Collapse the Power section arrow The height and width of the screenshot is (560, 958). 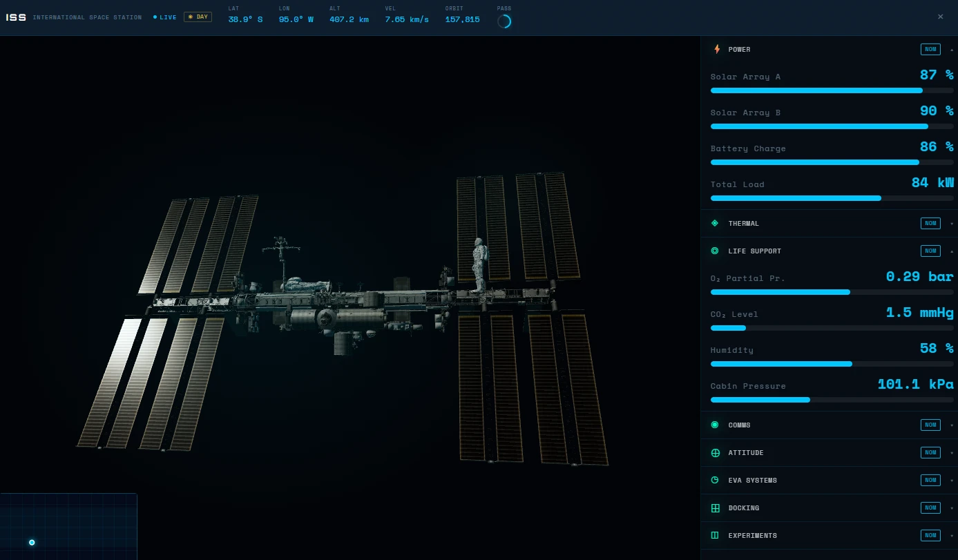(951, 50)
